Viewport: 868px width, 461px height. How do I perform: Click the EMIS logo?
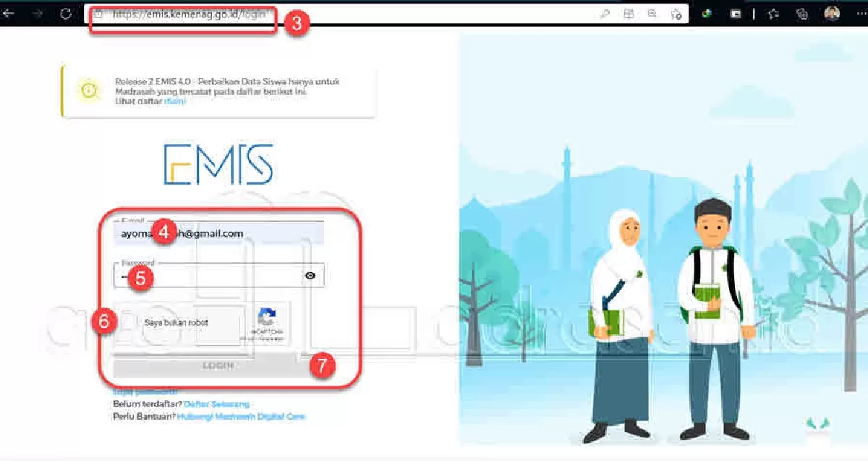tap(218, 164)
